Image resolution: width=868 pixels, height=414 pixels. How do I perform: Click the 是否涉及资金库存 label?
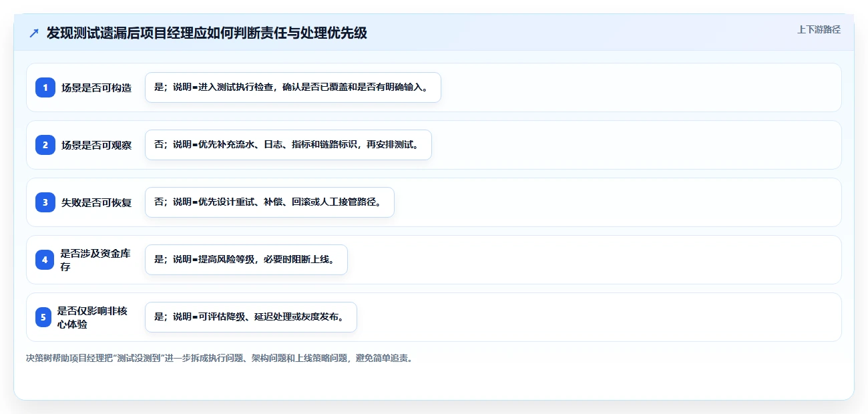96,260
